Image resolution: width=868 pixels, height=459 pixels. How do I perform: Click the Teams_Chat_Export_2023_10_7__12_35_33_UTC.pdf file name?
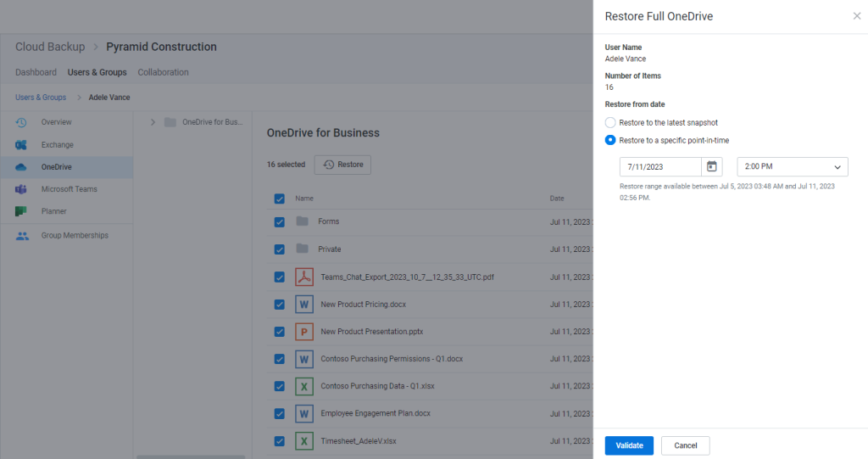click(408, 277)
